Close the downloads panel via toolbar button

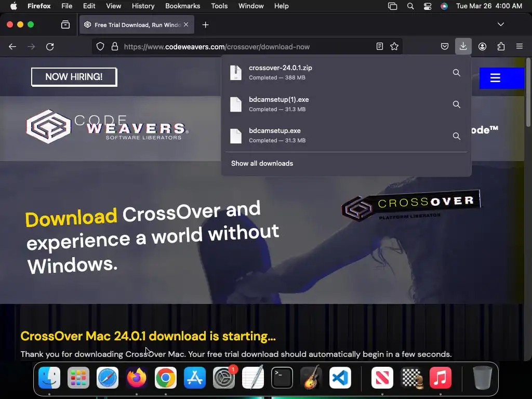coord(463,46)
